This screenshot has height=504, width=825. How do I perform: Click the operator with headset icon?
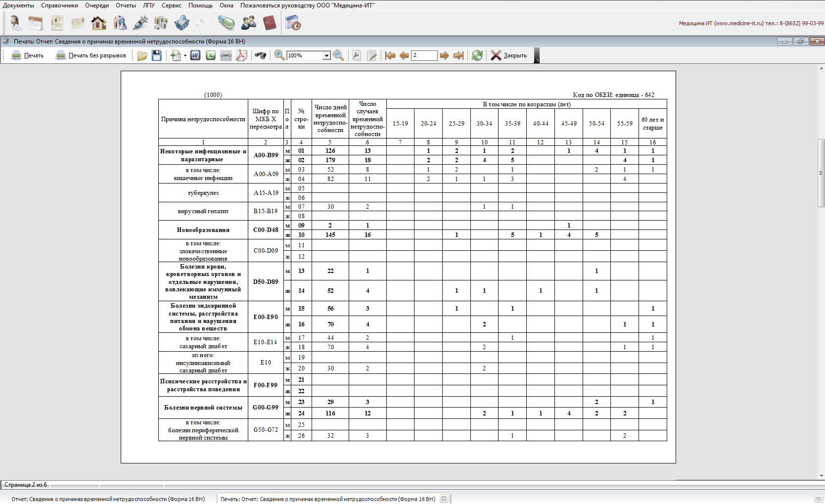pyautogui.click(x=15, y=23)
